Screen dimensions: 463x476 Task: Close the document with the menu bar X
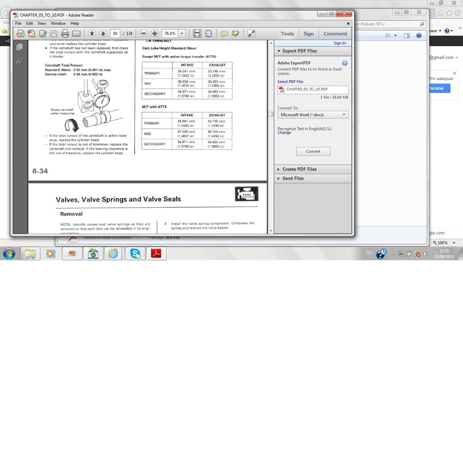coord(348,23)
